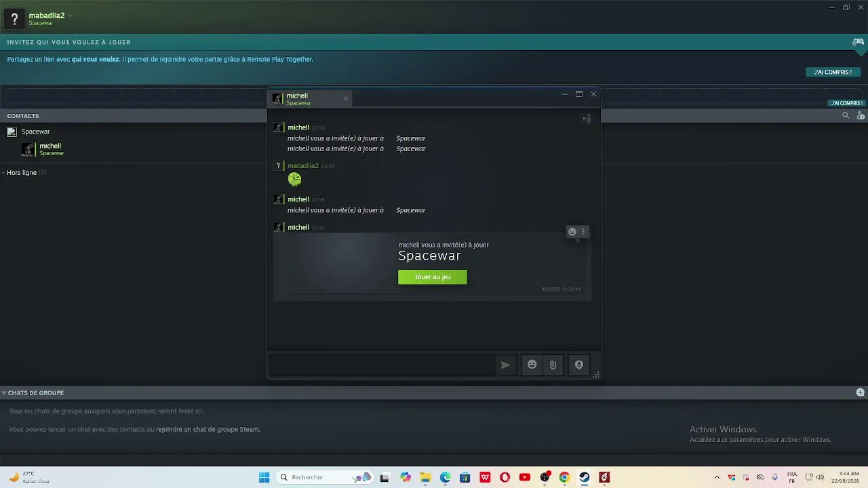Click the CONTACTS section header
This screenshot has width=868, height=488.
click(23, 116)
